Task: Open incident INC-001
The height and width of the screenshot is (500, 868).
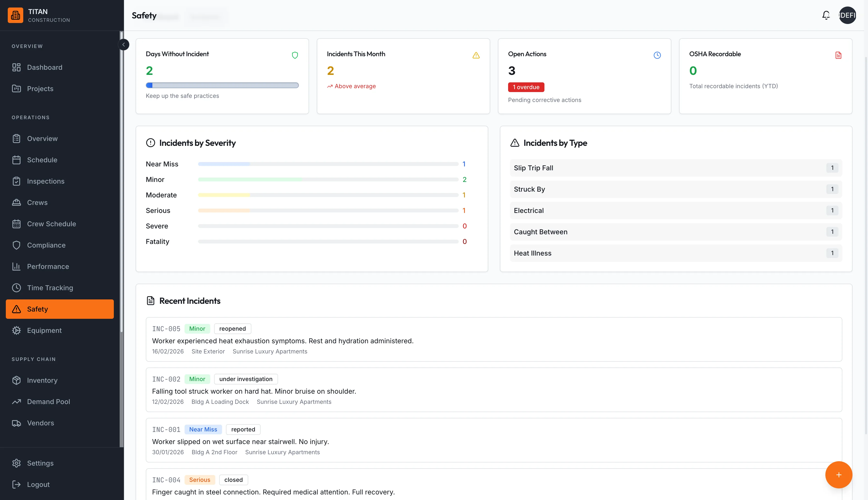Action: click(494, 440)
